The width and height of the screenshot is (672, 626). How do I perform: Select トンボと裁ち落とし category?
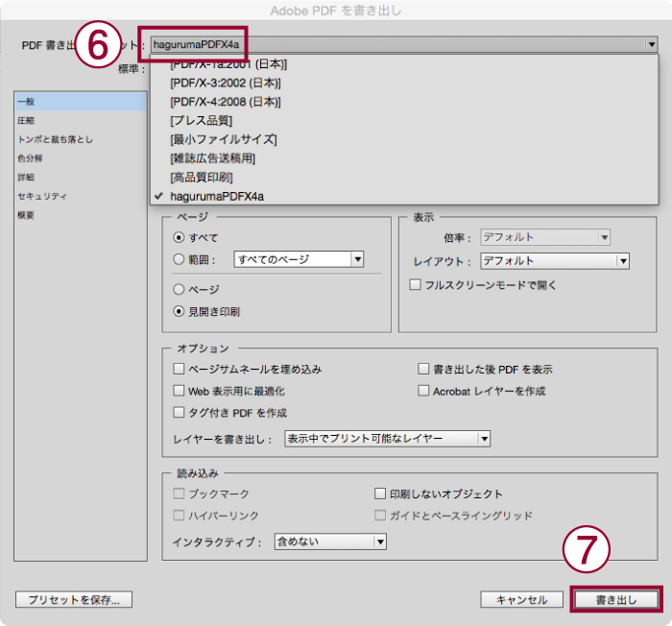81,139
